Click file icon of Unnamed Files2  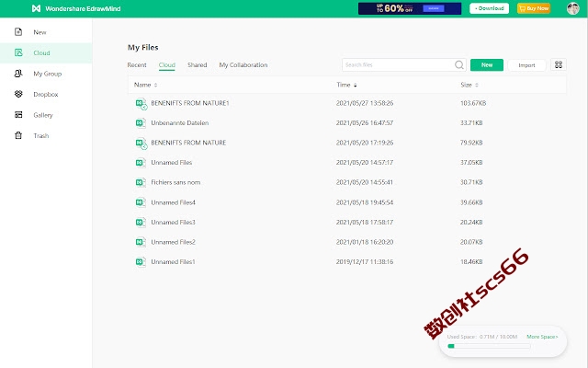tap(141, 242)
